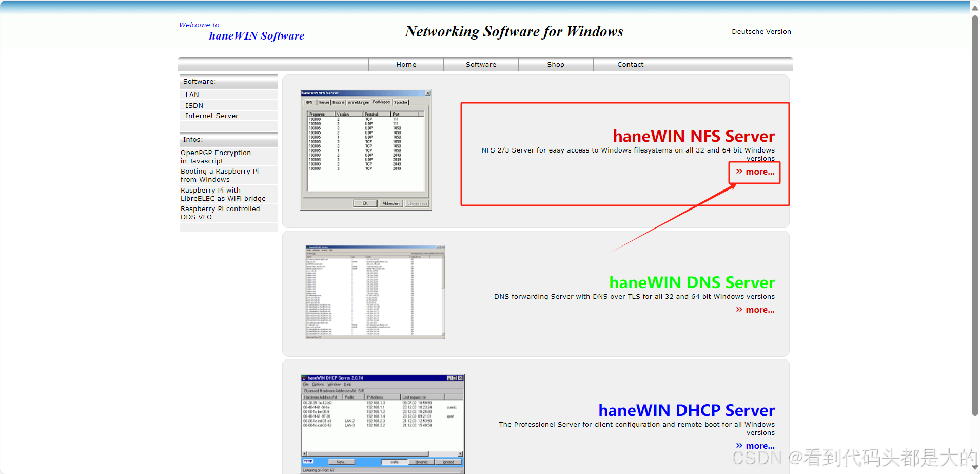
Task: Open the Window menu of the DHCP Server
Action: click(x=334, y=384)
